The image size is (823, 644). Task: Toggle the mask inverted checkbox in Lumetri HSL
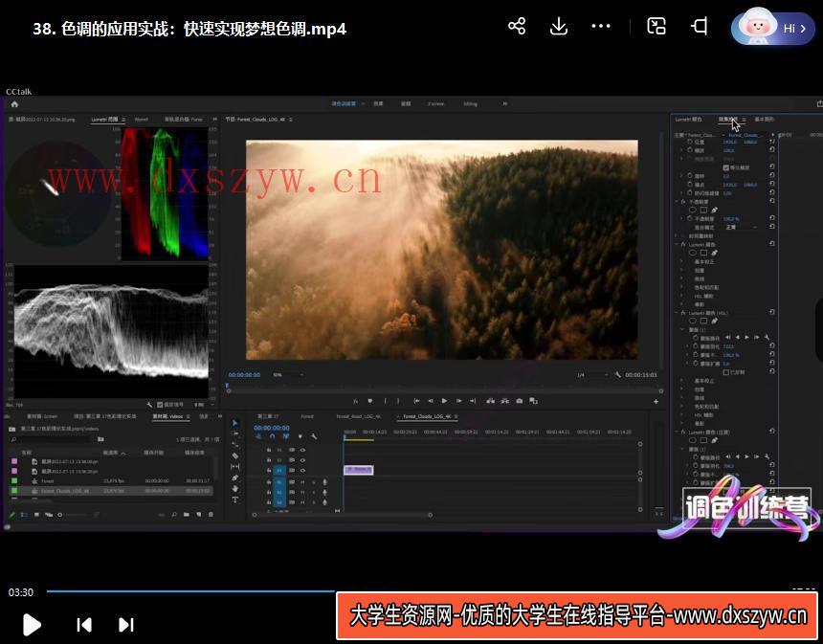726,372
